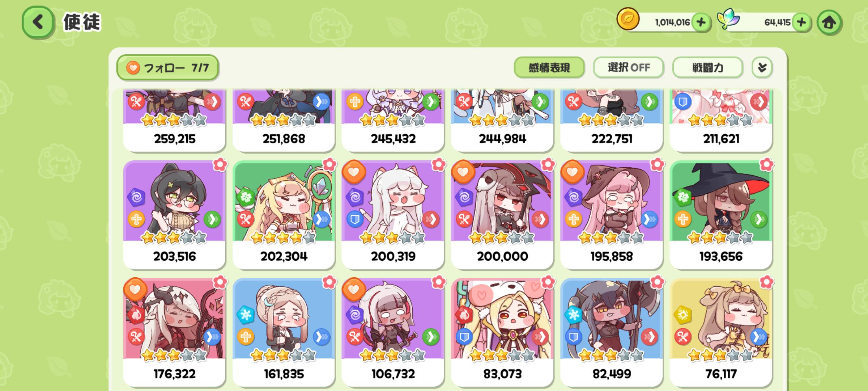Tap the rainbow crystal currency icon
Image resolution: width=868 pixels, height=391 pixels.
point(728,19)
